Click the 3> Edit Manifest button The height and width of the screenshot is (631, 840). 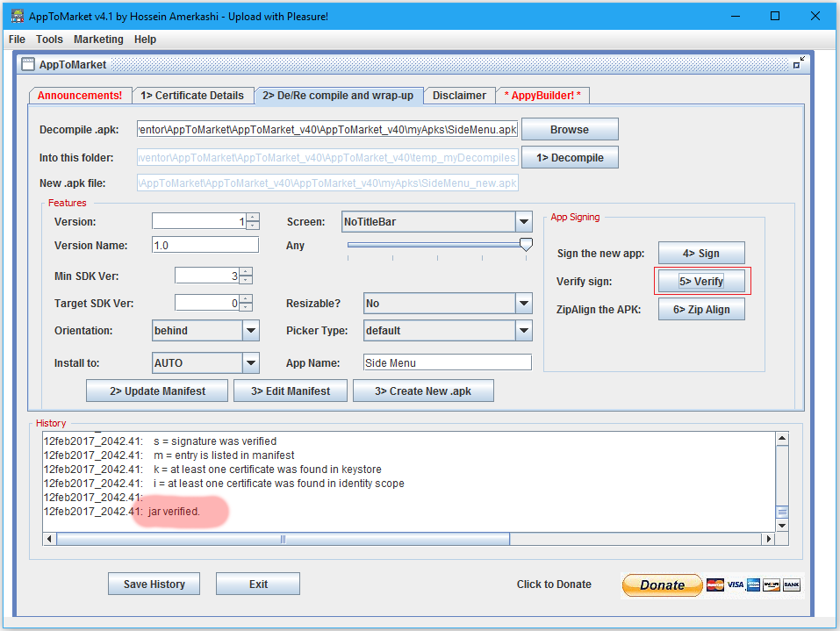291,391
